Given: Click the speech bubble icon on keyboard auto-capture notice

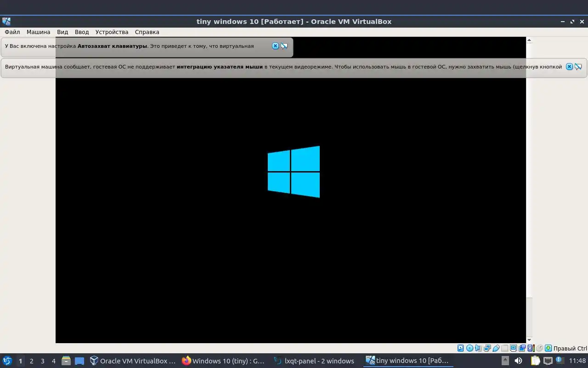Looking at the screenshot, I should (x=284, y=46).
